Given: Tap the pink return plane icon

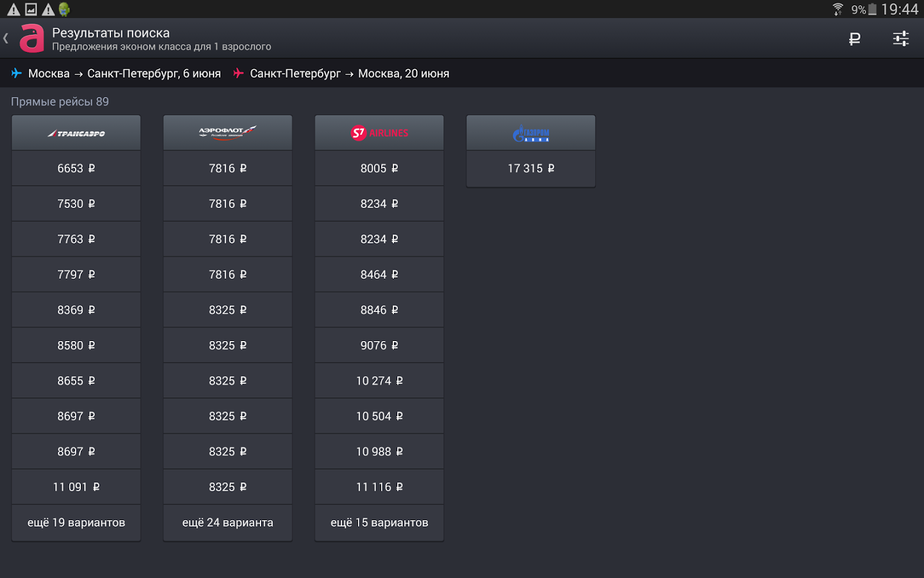Looking at the screenshot, I should point(238,74).
